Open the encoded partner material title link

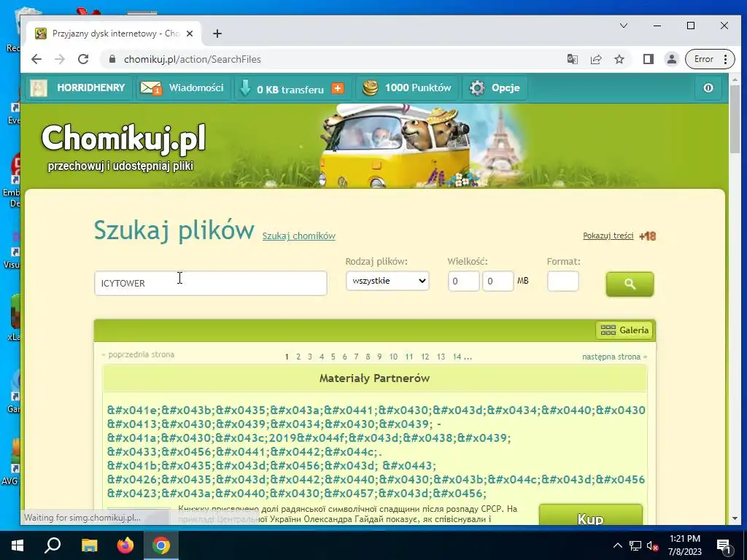(376, 451)
